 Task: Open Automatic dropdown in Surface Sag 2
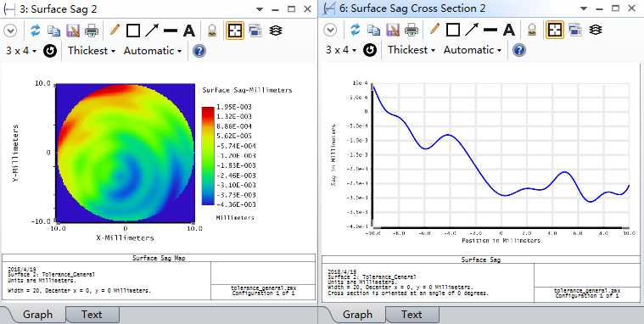pyautogui.click(x=153, y=51)
